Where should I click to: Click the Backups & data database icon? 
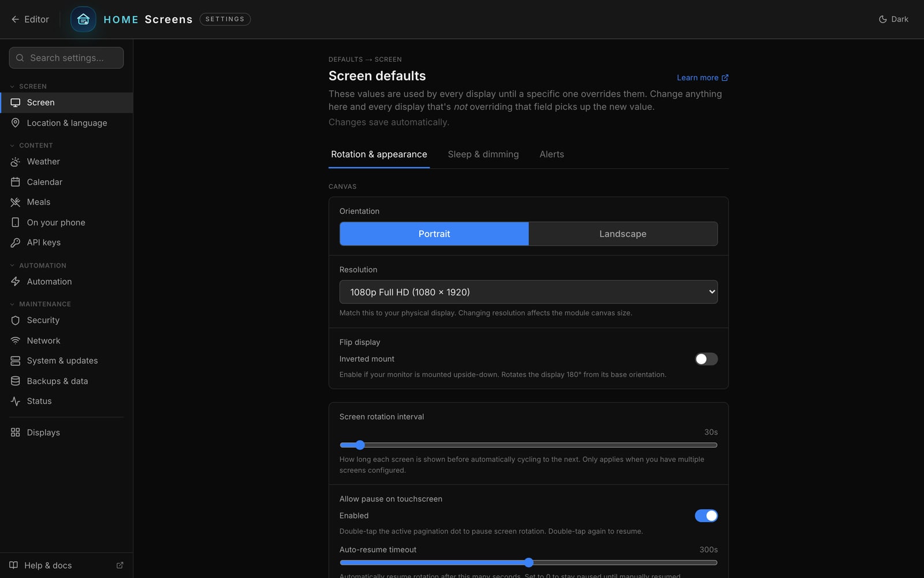tap(16, 381)
